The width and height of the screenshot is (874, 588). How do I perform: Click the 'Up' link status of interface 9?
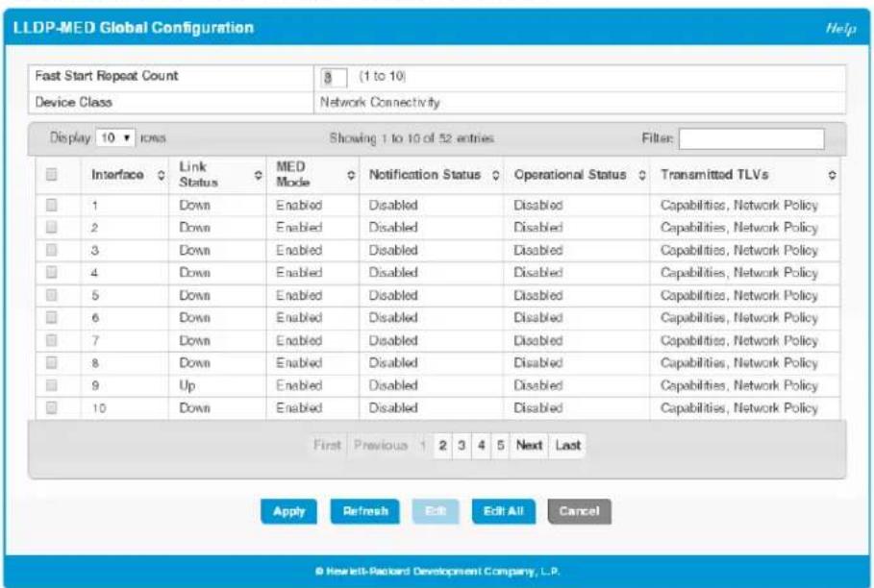187,385
